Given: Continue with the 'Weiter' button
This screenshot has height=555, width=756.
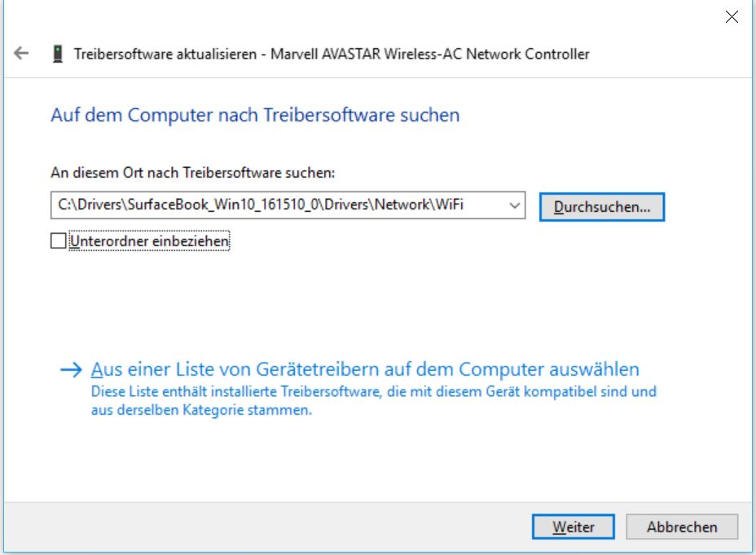Looking at the screenshot, I should (x=574, y=526).
